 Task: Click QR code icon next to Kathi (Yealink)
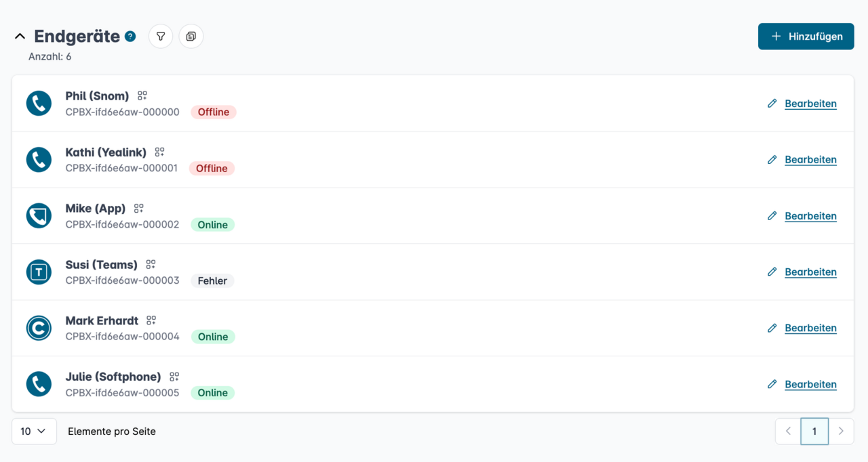[160, 152]
